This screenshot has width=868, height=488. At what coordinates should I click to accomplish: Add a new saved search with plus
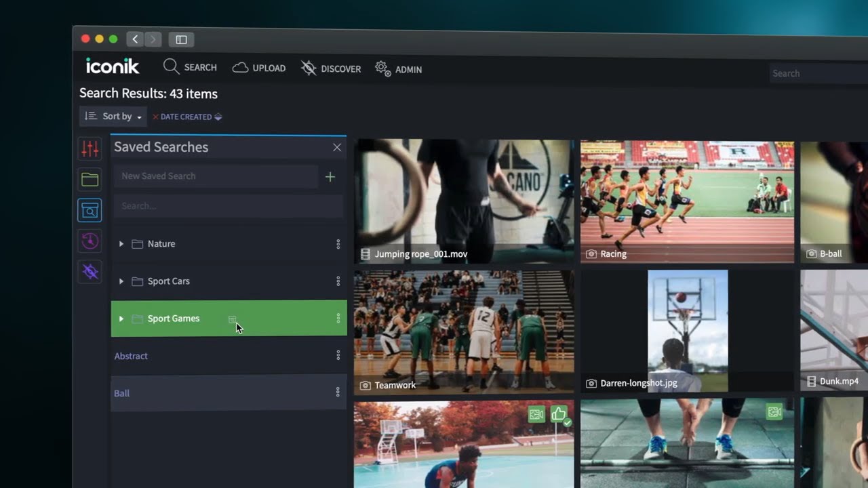pyautogui.click(x=330, y=177)
